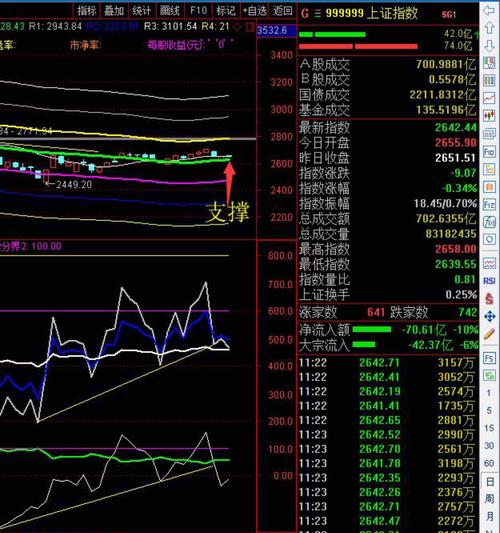Click the 跌家数 count 742
Image resolution: width=500 pixels, height=533 pixels.
pyautogui.click(x=468, y=312)
